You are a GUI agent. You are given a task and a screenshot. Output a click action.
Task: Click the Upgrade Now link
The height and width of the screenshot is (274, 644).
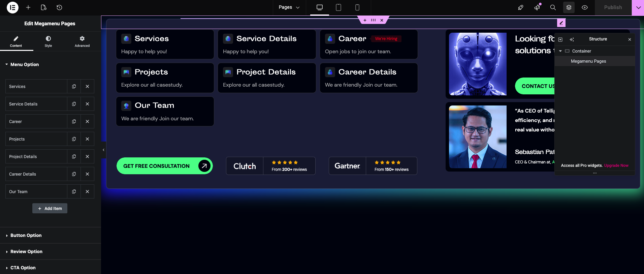click(616, 165)
